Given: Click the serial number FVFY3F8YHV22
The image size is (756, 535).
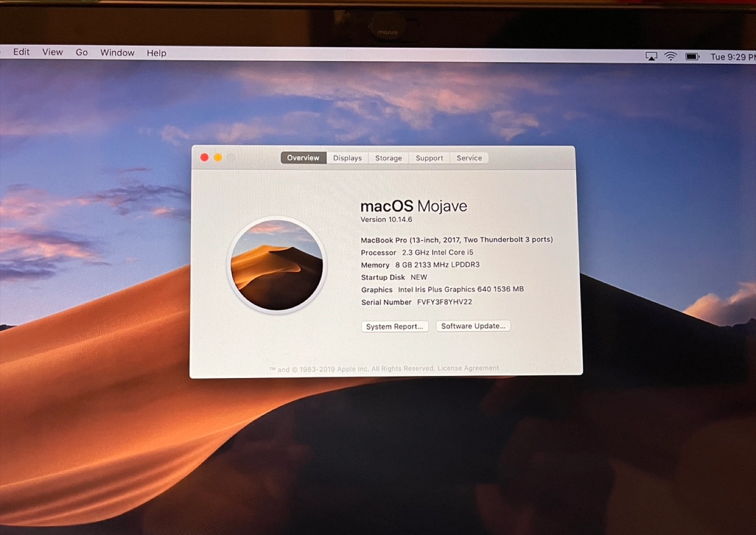Looking at the screenshot, I should click(x=445, y=302).
